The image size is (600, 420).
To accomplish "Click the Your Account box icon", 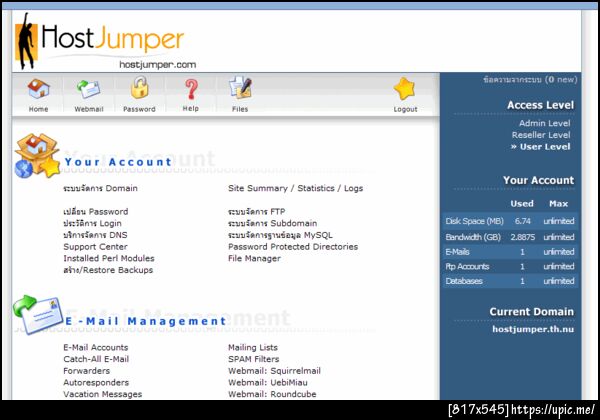I will pyautogui.click(x=37, y=155).
